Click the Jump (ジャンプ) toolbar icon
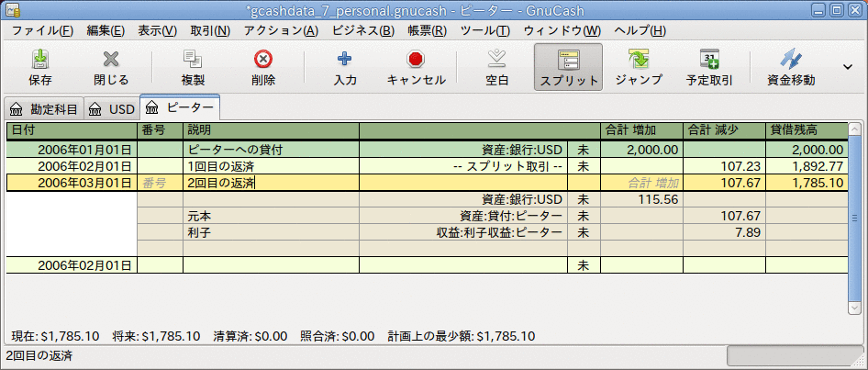 (639, 68)
